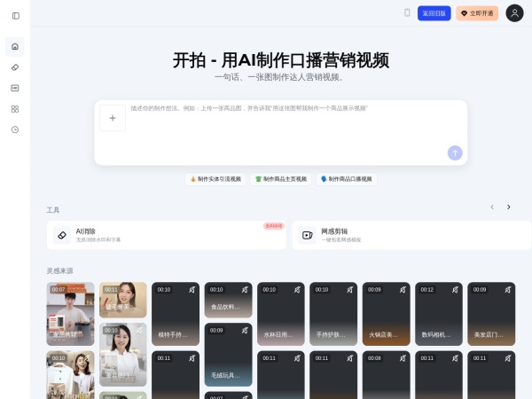Click the round send arrow button

[x=455, y=153]
